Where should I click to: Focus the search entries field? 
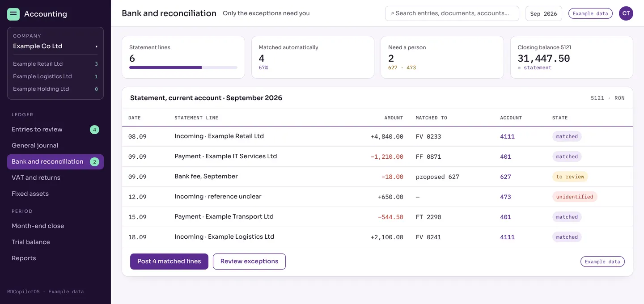pos(452,13)
